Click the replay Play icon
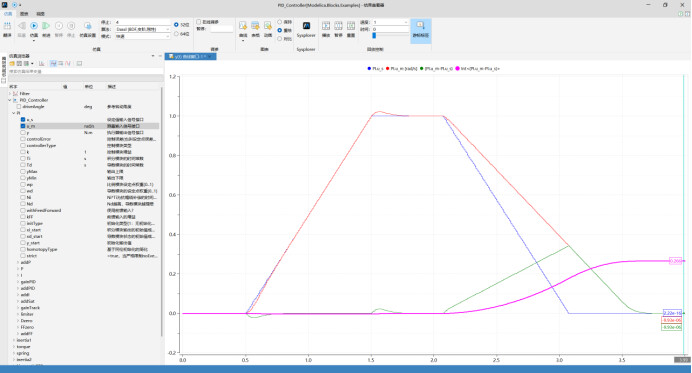 tap(326, 26)
